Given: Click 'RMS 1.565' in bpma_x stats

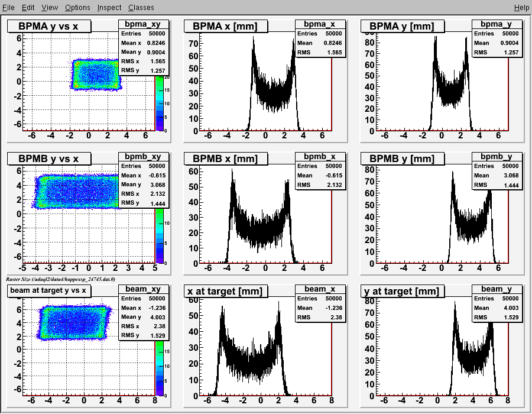Looking at the screenshot, I should [320, 52].
